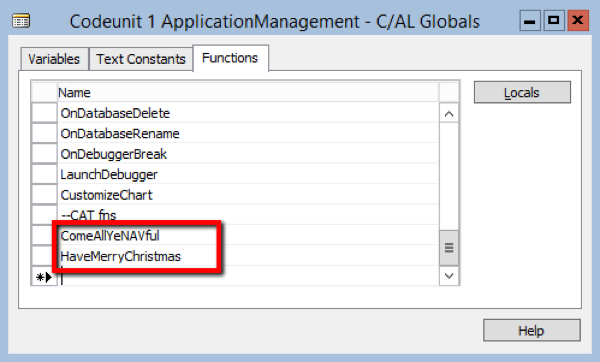Close the C/AL Globals window
Screen dimensions: 600x362
click(x=578, y=20)
